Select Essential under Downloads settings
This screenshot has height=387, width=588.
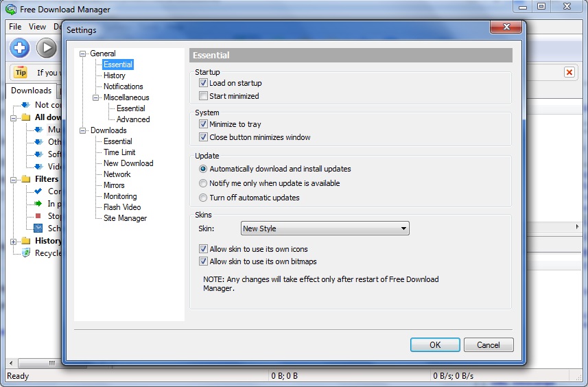point(118,141)
